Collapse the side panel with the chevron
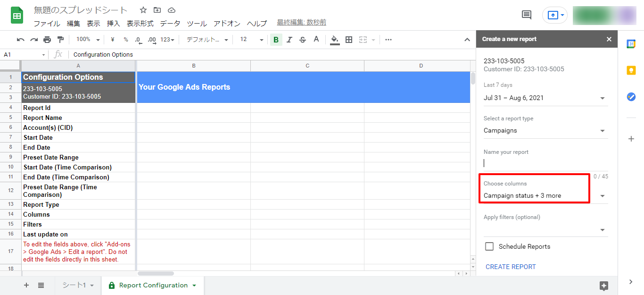This screenshot has width=644, height=295. point(631,282)
